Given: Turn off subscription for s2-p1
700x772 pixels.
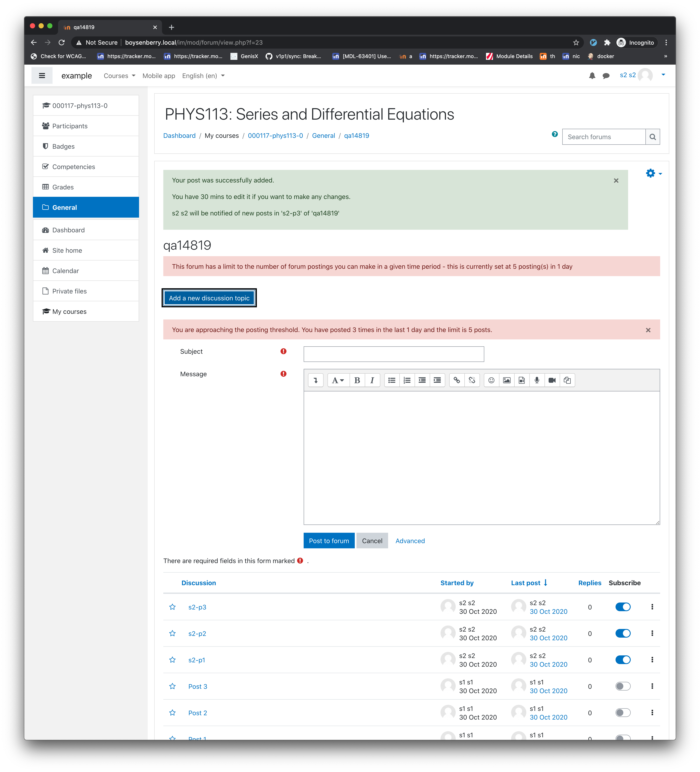Looking at the screenshot, I should 623,660.
